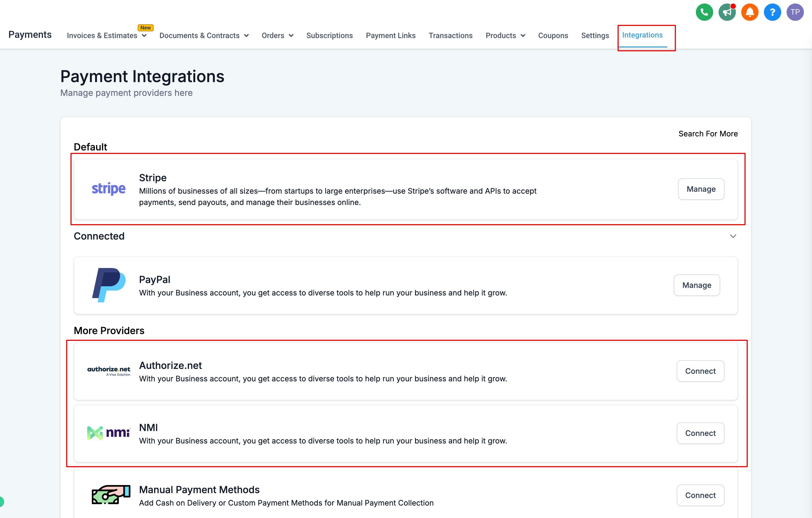
Task: Click the PayPal logo
Action: tap(109, 285)
